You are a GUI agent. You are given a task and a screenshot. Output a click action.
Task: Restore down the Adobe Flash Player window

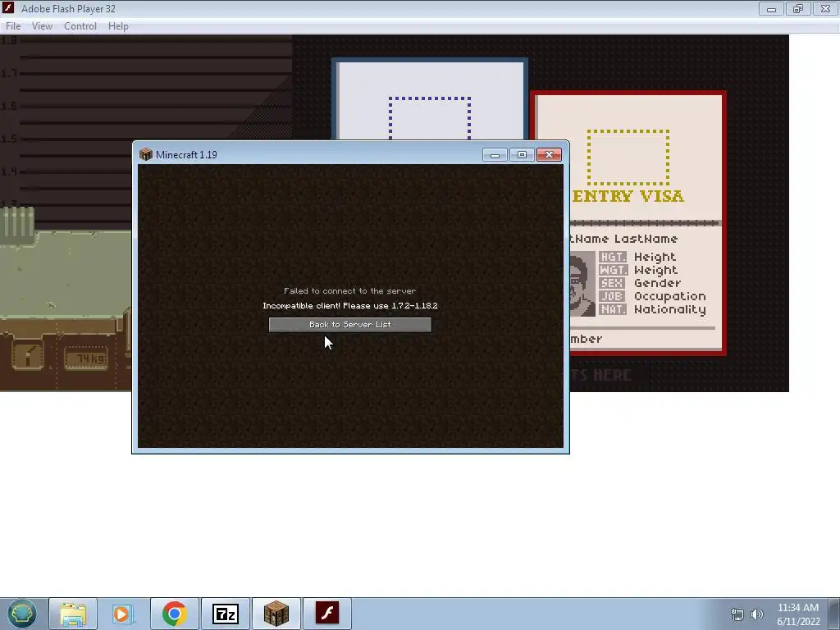click(x=798, y=9)
